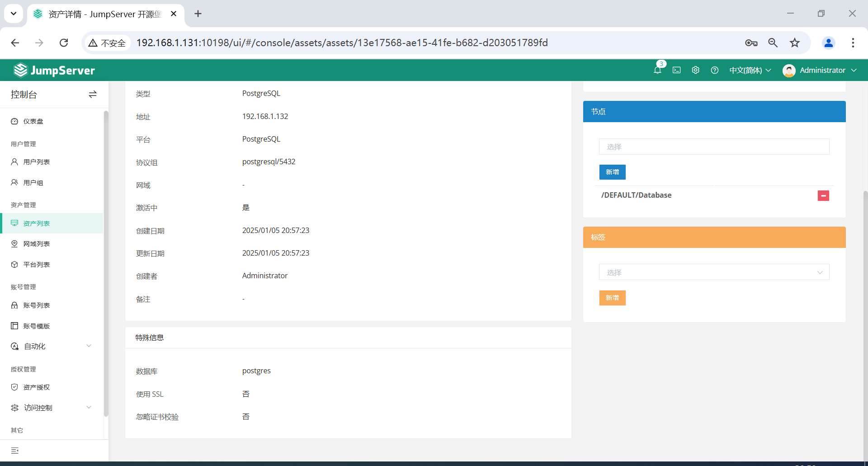Reload the page

[x=64, y=43]
